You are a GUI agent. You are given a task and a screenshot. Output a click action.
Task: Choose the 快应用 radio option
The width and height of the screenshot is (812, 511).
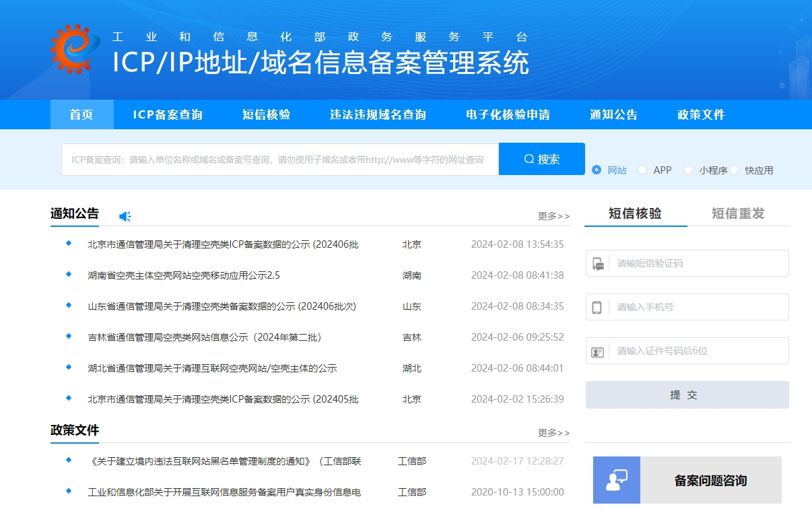coord(734,170)
